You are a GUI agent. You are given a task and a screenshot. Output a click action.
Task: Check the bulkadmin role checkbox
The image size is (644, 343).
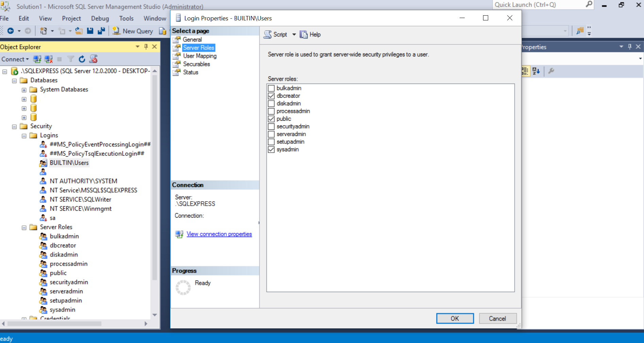(x=271, y=88)
